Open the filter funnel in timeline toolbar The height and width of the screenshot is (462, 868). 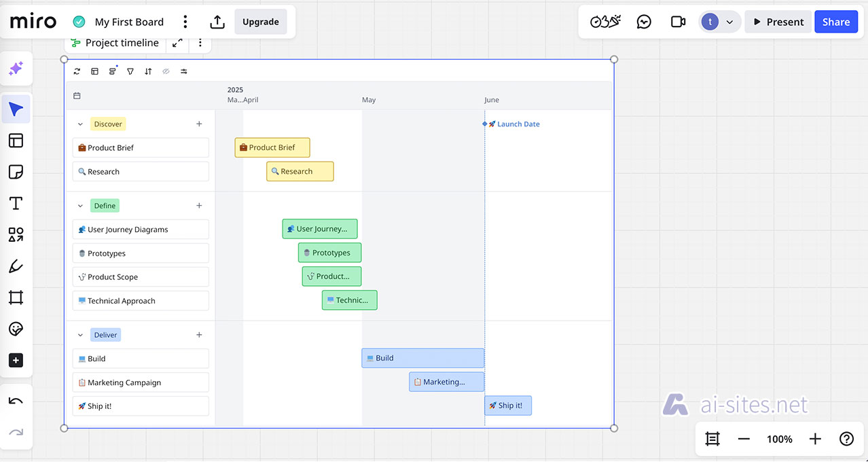click(x=130, y=71)
